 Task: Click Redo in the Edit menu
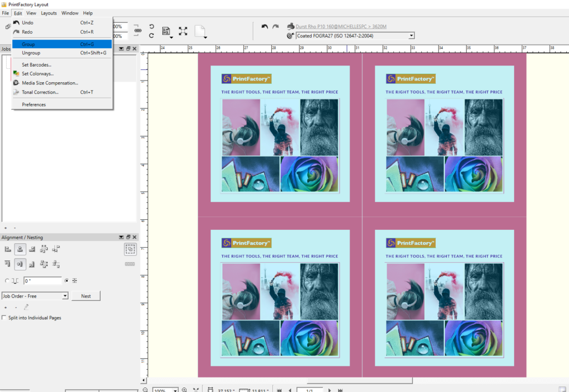(62, 32)
